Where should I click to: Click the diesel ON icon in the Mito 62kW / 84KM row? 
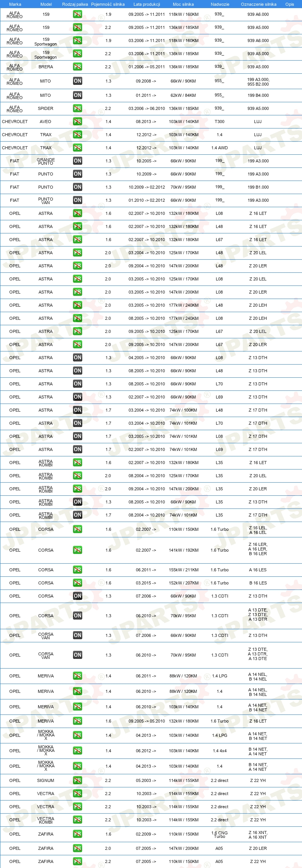77,95
